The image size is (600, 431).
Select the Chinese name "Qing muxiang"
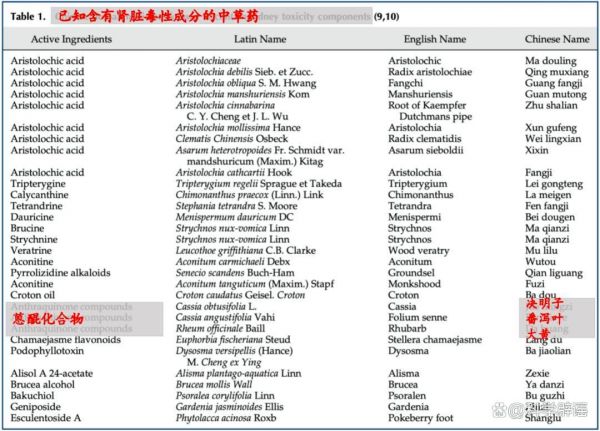point(557,72)
